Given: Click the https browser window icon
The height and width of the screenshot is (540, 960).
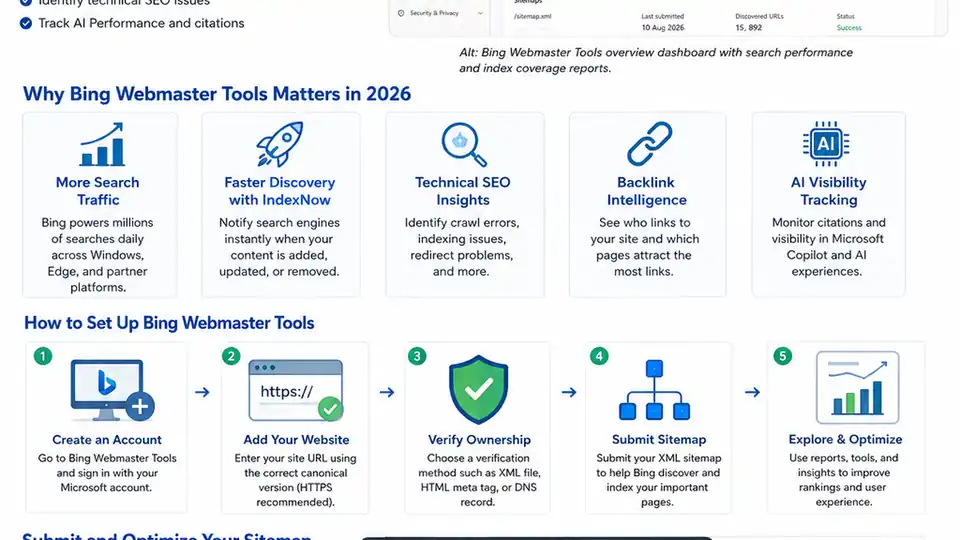Looking at the screenshot, I should click(x=296, y=390).
